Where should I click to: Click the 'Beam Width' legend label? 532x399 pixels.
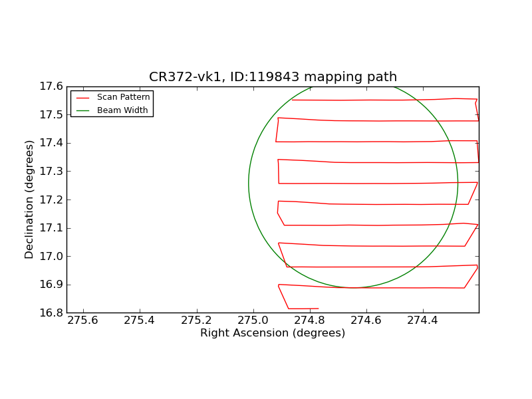(x=122, y=110)
